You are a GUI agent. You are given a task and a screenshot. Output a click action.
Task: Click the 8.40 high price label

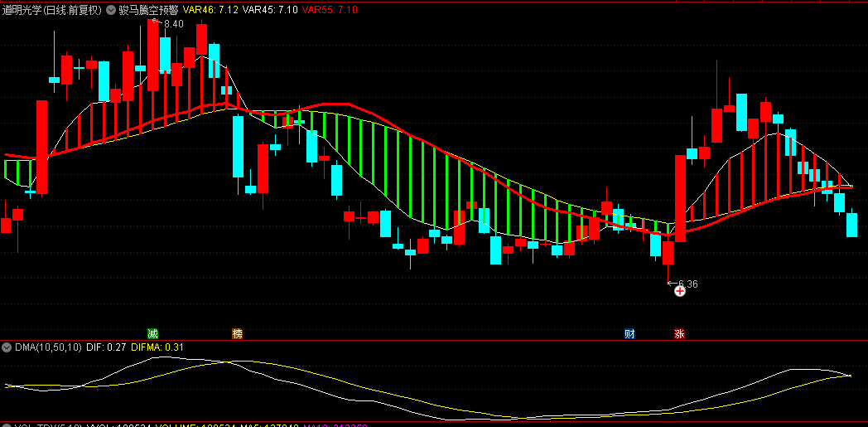pos(174,24)
